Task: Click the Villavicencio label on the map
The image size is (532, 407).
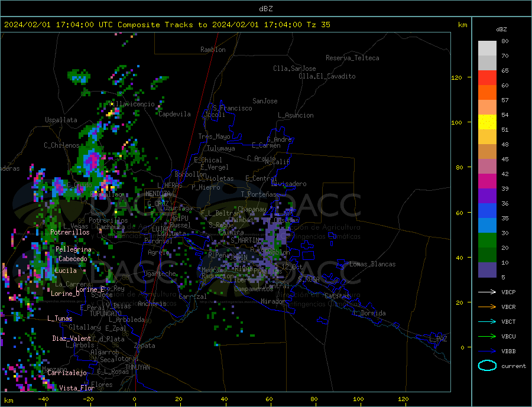Action: (132, 104)
